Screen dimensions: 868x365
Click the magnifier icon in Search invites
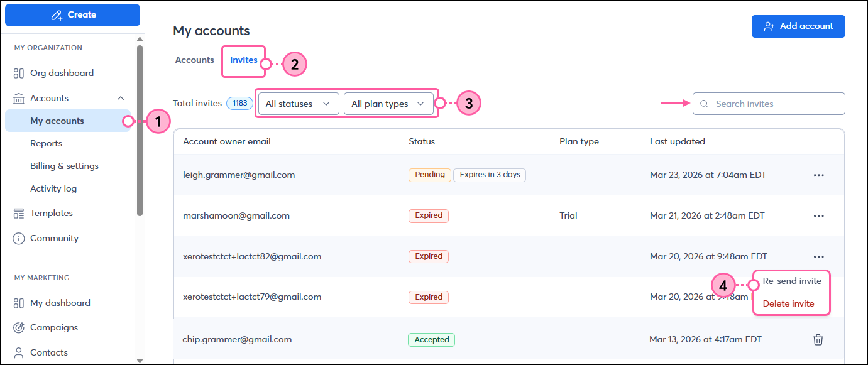(x=704, y=104)
